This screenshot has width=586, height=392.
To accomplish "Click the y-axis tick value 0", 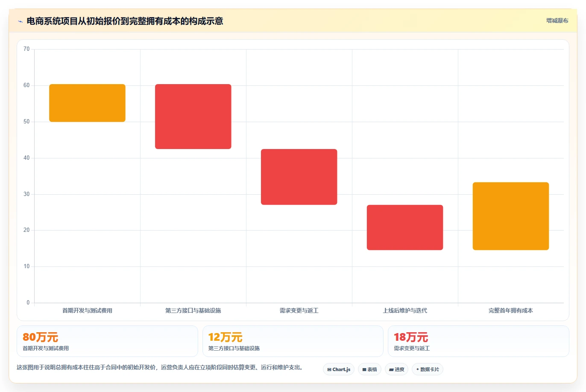I will coord(28,303).
